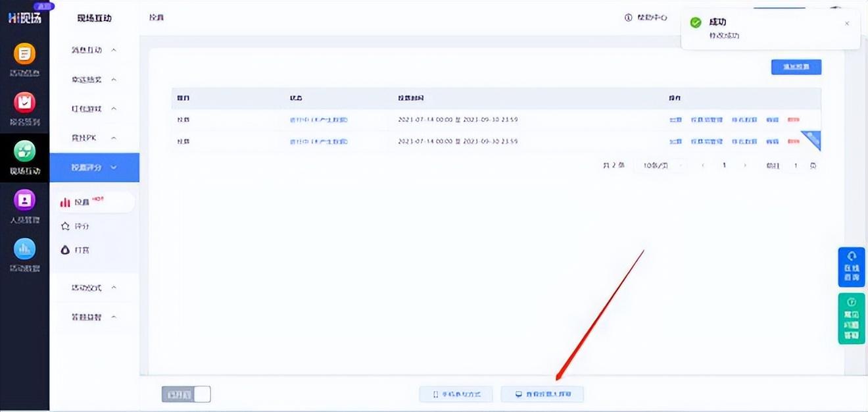Open 活动信息 orange icon in left sidebar
This screenshot has height=412, width=868.
tap(24, 55)
